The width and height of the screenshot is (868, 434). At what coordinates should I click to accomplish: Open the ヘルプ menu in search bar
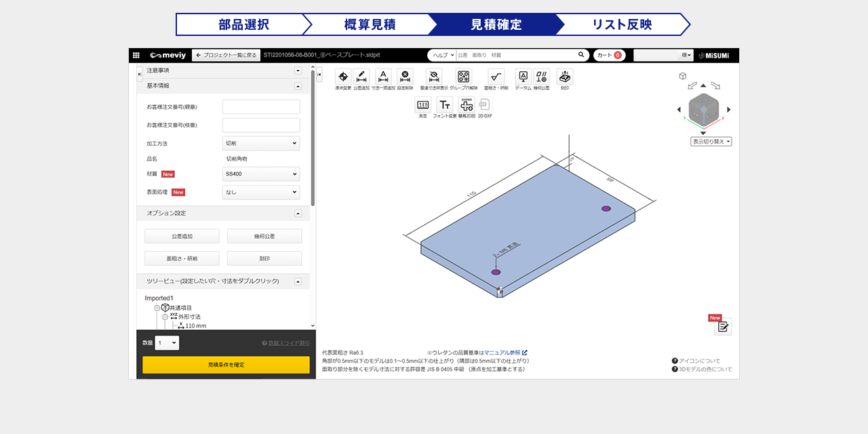[x=441, y=55]
